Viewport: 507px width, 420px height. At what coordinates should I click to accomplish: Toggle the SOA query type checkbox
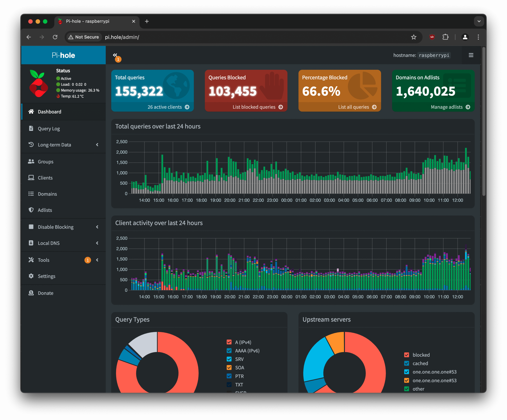(x=229, y=367)
